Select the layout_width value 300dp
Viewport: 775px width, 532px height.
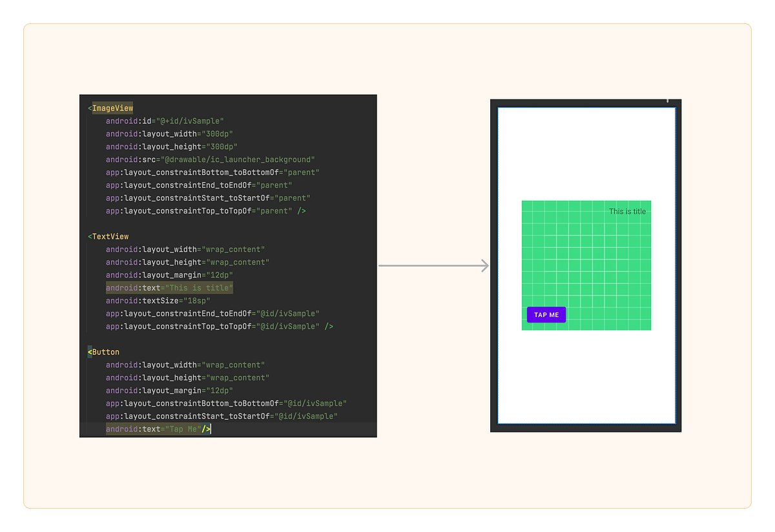[218, 134]
